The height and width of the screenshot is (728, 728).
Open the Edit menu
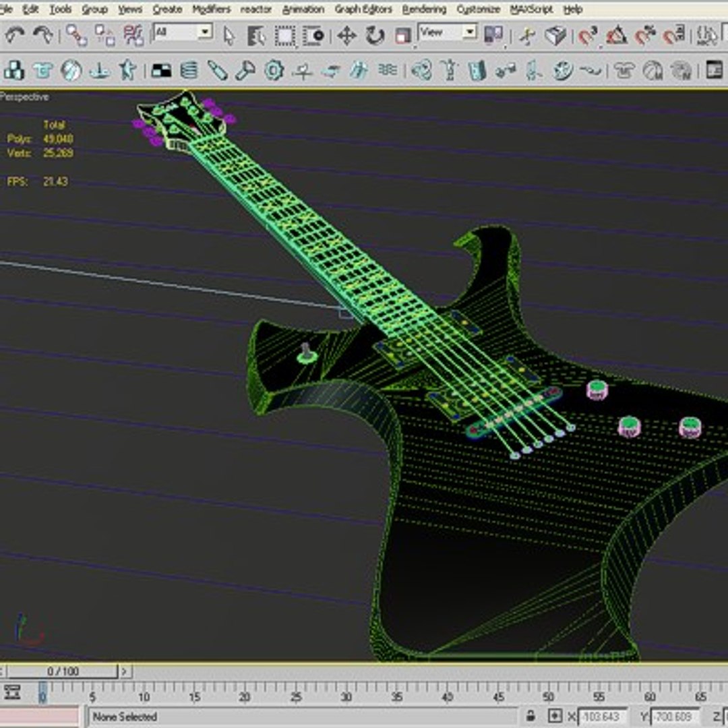tap(30, 9)
